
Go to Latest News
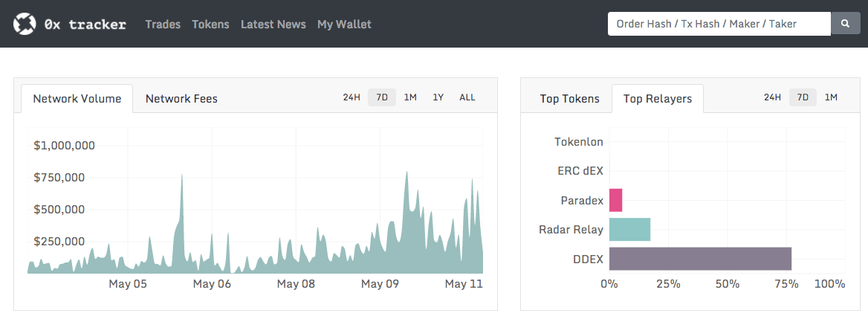(273, 25)
